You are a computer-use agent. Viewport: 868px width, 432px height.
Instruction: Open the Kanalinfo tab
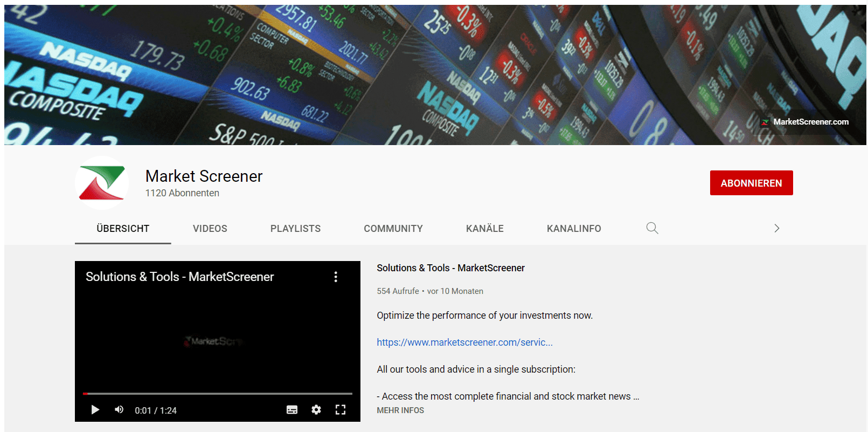point(573,229)
